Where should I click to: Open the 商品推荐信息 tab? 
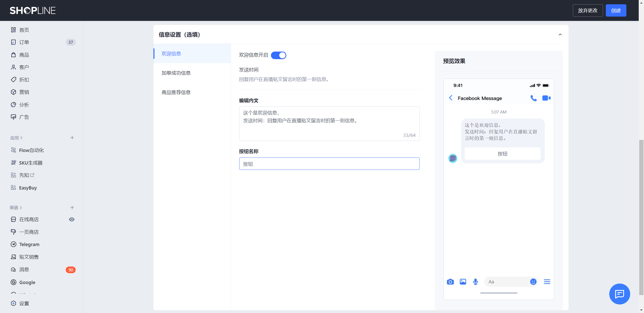[192, 92]
